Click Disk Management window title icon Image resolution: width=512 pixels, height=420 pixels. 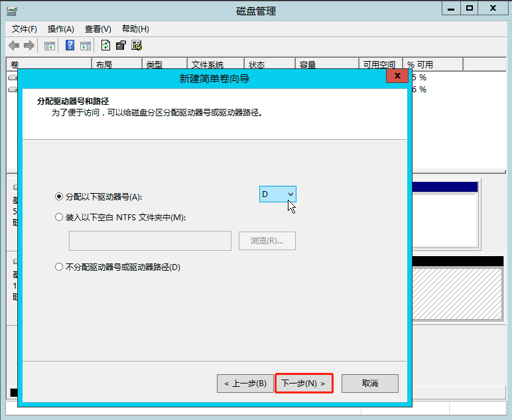click(x=12, y=11)
